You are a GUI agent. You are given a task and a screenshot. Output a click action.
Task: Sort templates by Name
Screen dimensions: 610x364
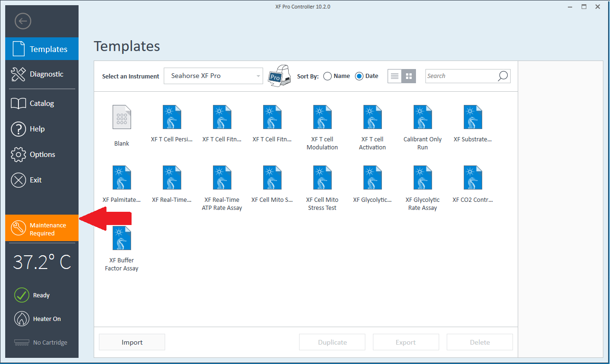pos(327,76)
